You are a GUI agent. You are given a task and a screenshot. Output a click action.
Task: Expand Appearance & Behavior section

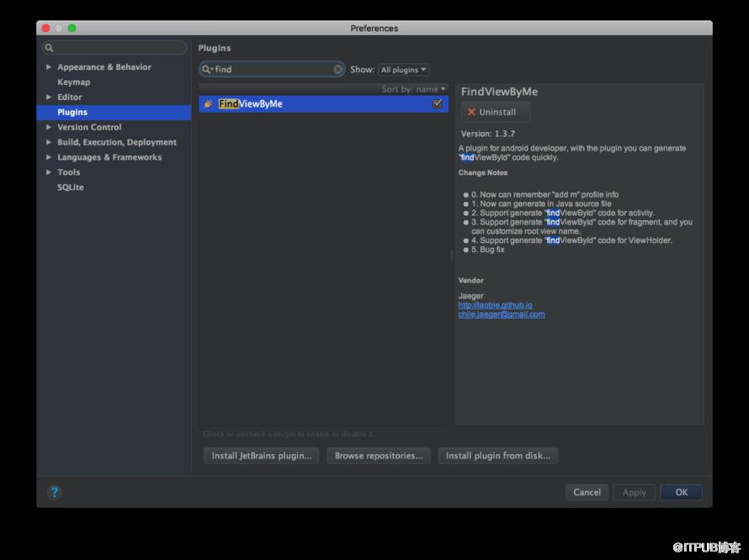coord(48,66)
